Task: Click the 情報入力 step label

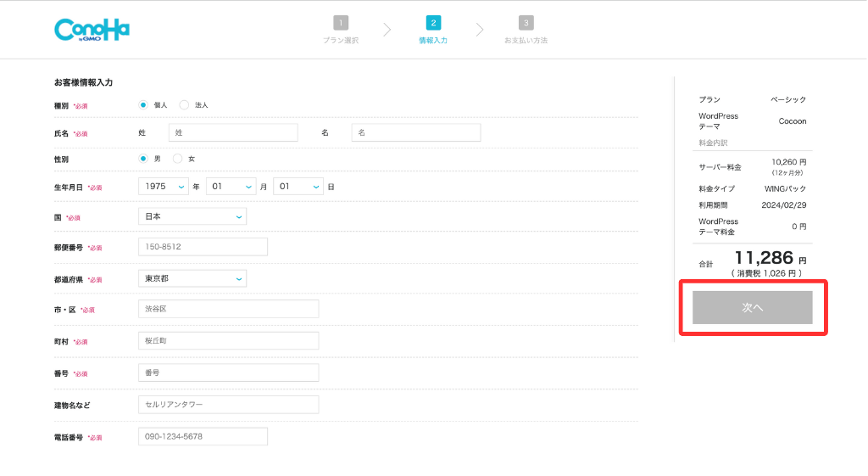Action: click(433, 41)
